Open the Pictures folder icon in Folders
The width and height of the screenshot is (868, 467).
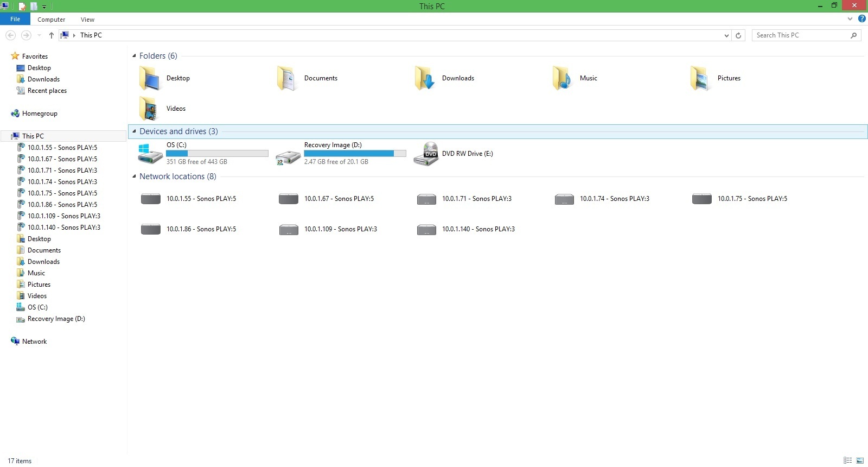point(700,78)
